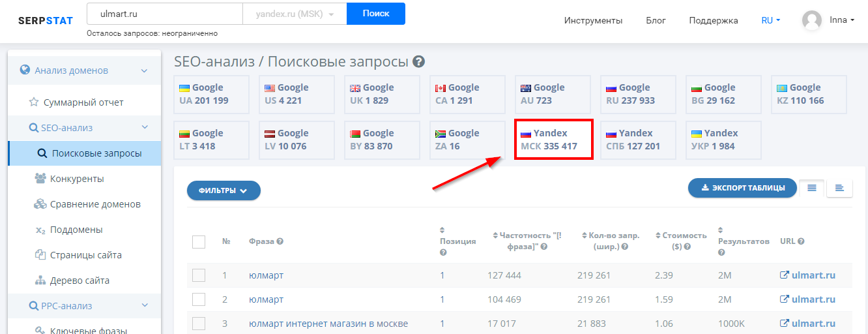Open the юлмарт phrase link in row 1

266,275
